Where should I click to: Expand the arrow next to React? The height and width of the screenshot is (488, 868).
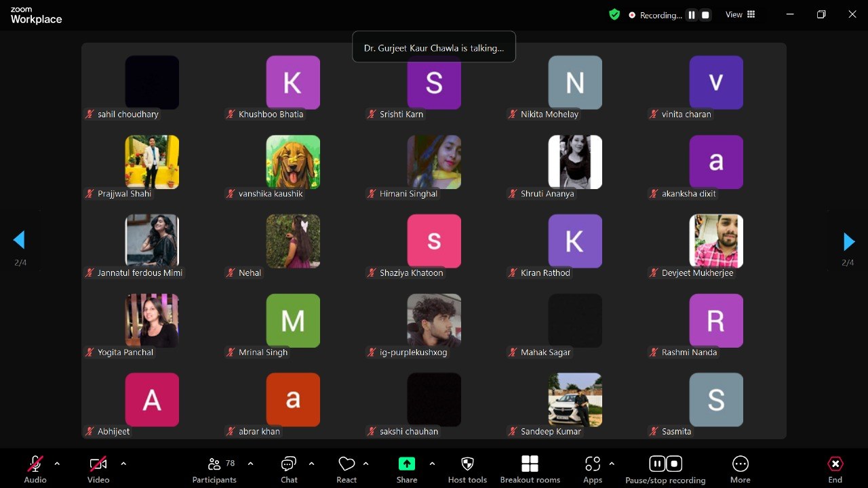(366, 464)
